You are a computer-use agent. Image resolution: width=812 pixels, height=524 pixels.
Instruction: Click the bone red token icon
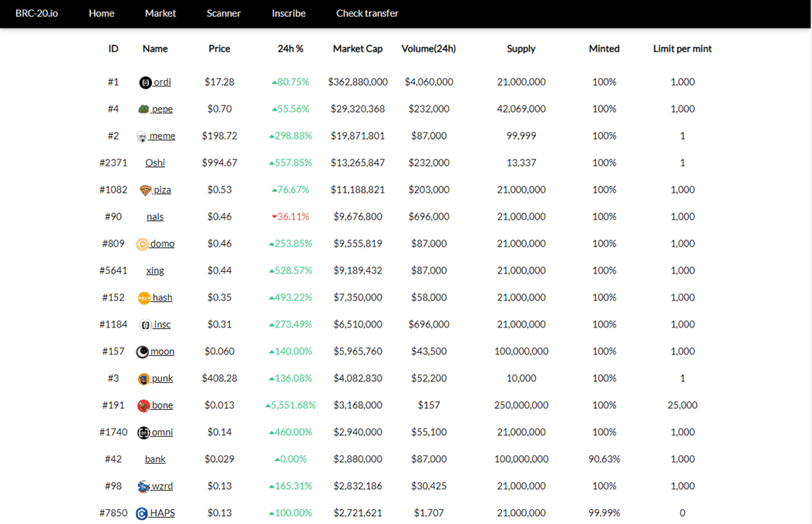144,405
